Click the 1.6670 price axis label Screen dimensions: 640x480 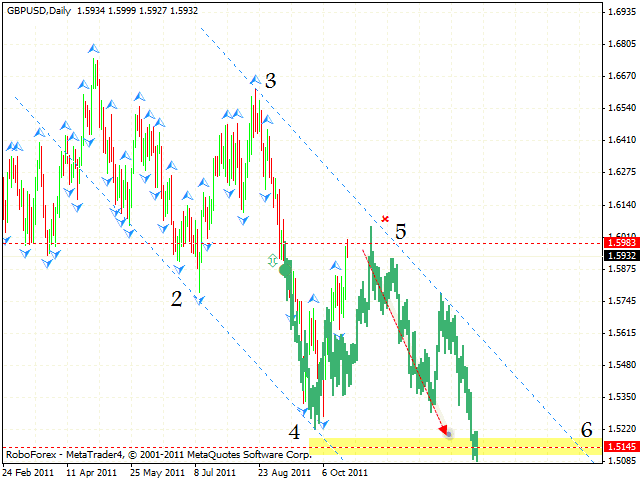(x=622, y=76)
